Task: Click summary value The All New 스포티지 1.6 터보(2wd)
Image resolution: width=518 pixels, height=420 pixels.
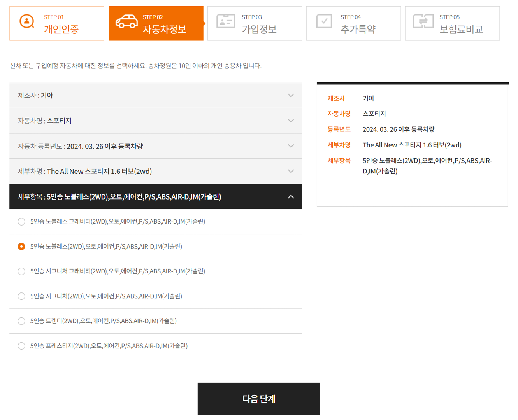Action: coord(412,145)
